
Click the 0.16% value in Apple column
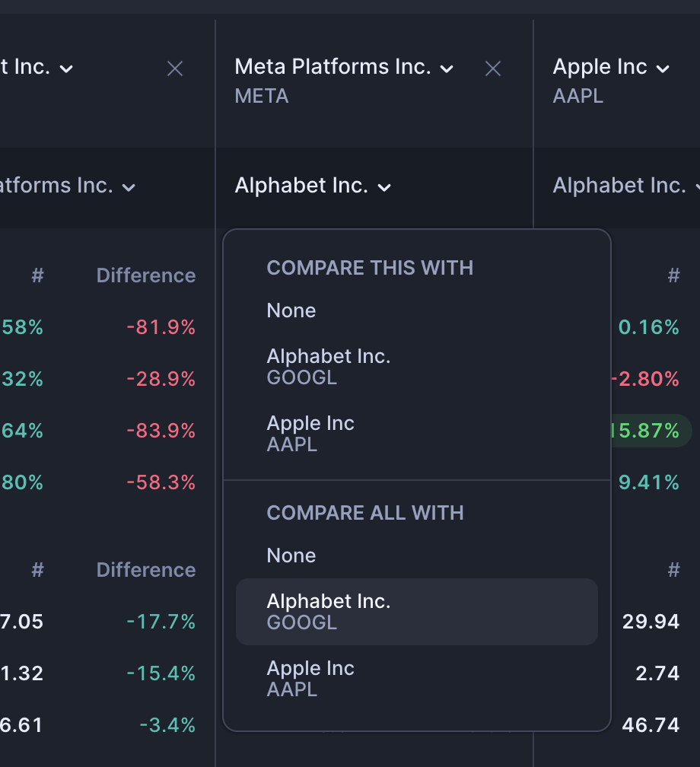[x=648, y=327]
